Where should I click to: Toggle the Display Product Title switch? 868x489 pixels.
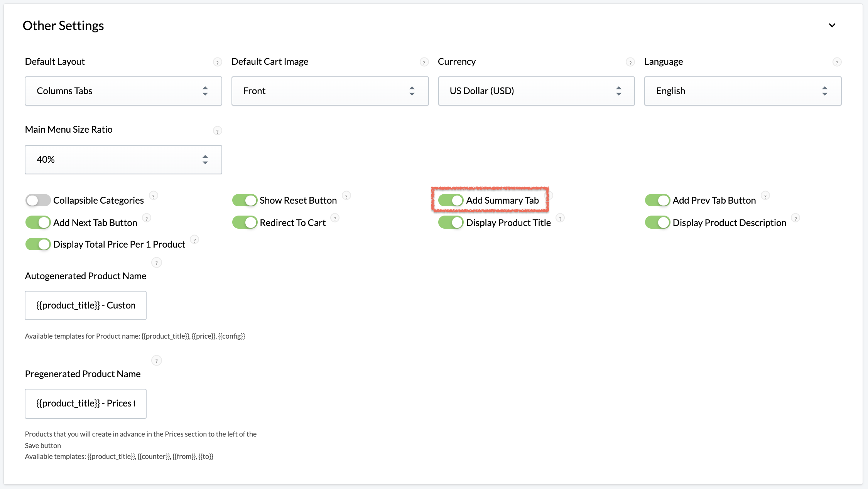(451, 223)
